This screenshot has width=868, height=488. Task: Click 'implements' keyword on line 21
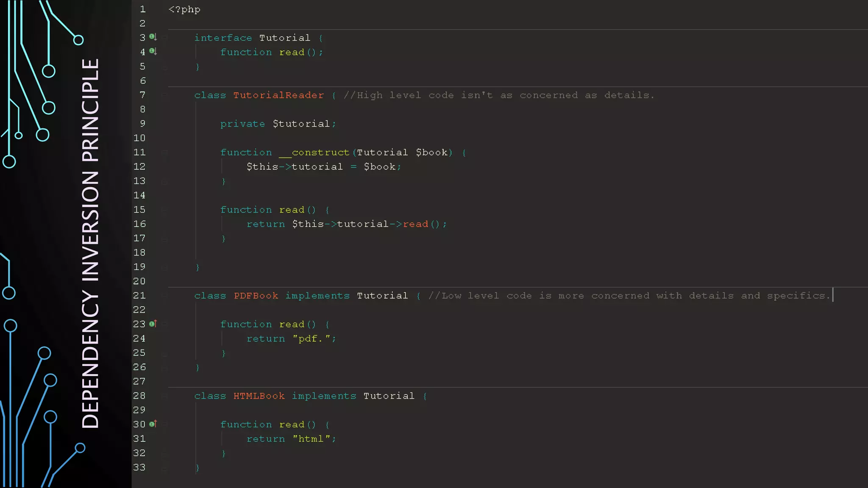click(317, 295)
